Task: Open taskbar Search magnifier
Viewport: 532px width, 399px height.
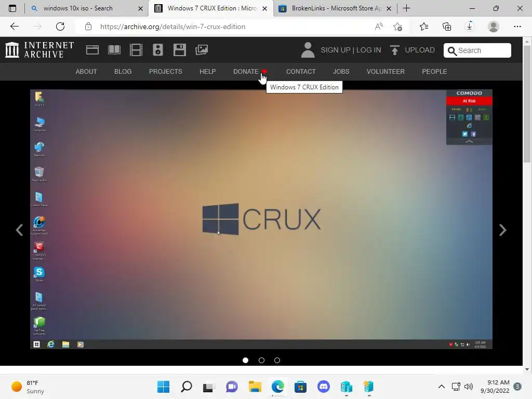Action: 187,387
